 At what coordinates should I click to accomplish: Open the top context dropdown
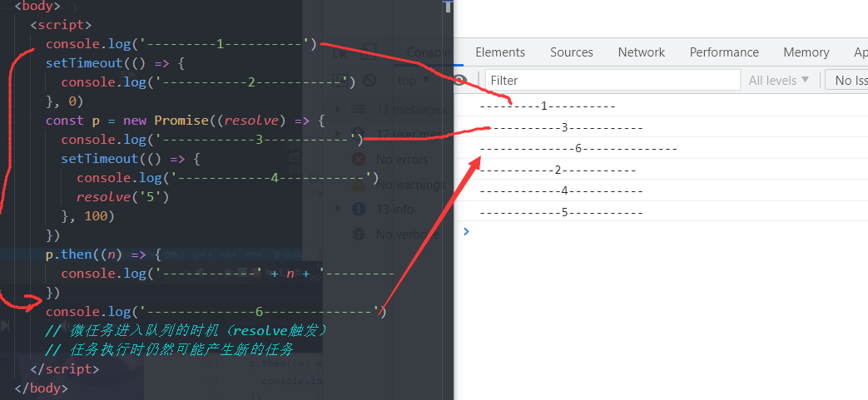[x=414, y=80]
